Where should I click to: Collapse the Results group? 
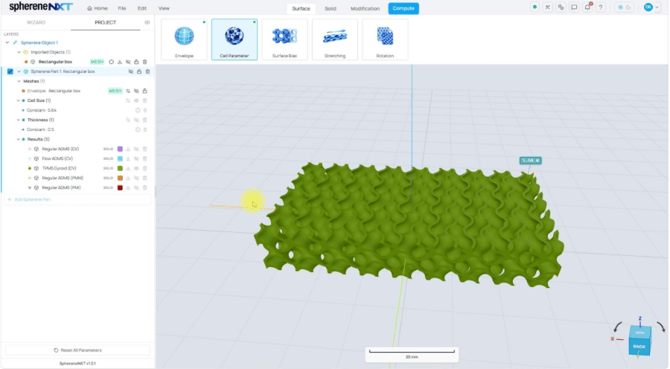[18, 139]
